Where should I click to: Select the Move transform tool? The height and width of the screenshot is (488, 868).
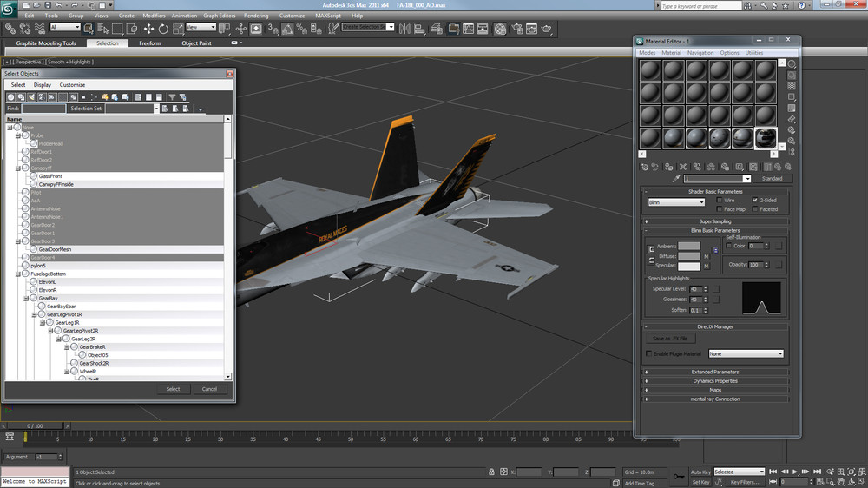click(x=148, y=29)
